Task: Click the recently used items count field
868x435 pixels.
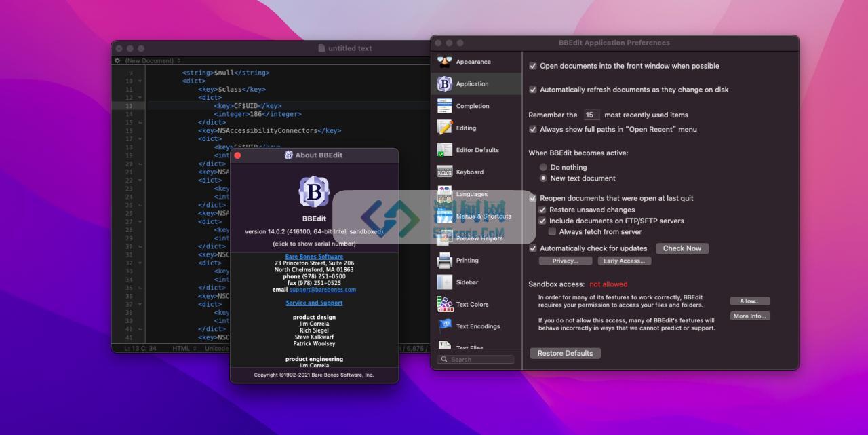Action: (592, 115)
